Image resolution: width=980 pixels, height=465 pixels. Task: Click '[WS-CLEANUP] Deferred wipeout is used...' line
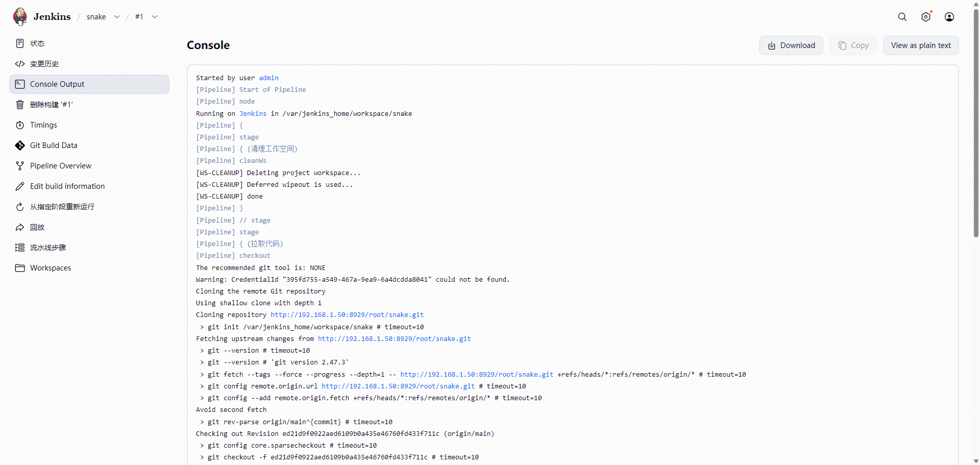tap(275, 185)
